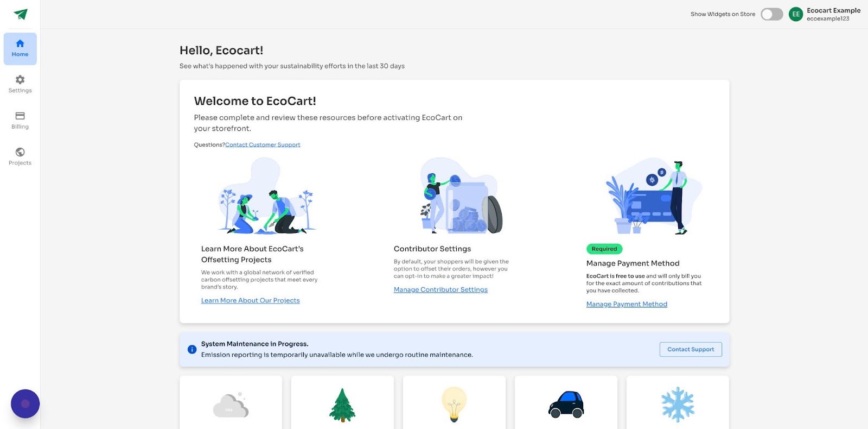Open the purple chat bubble widget
This screenshot has height=429, width=868.
(x=25, y=403)
